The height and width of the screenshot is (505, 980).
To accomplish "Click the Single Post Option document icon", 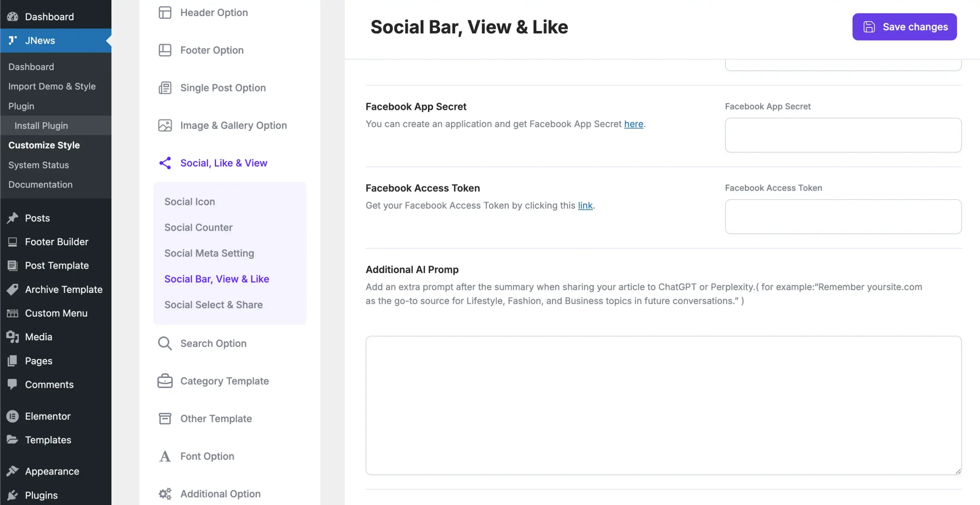I will coord(165,88).
